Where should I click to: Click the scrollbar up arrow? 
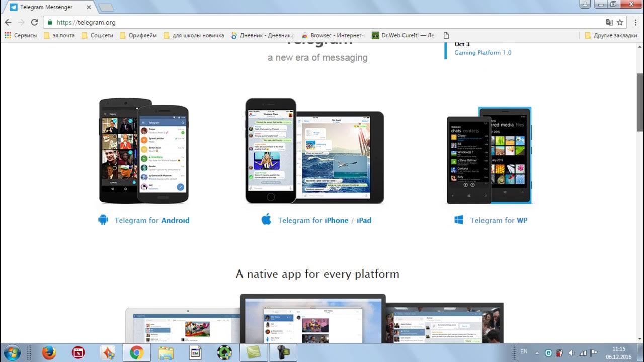[640, 46]
